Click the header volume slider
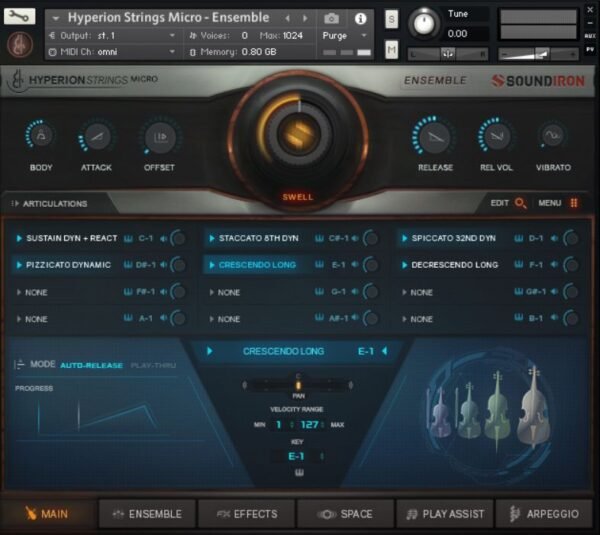The width and height of the screenshot is (600, 535). tap(538, 54)
